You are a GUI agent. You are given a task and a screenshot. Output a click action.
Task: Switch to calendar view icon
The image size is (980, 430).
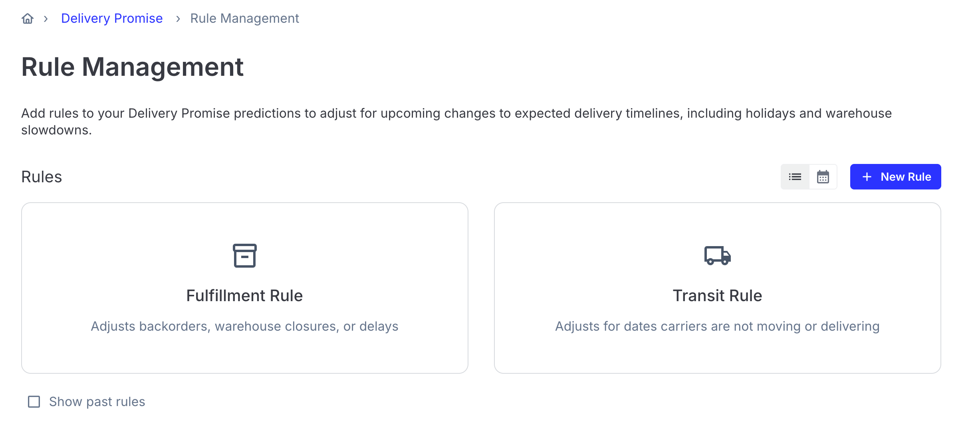[x=823, y=177]
